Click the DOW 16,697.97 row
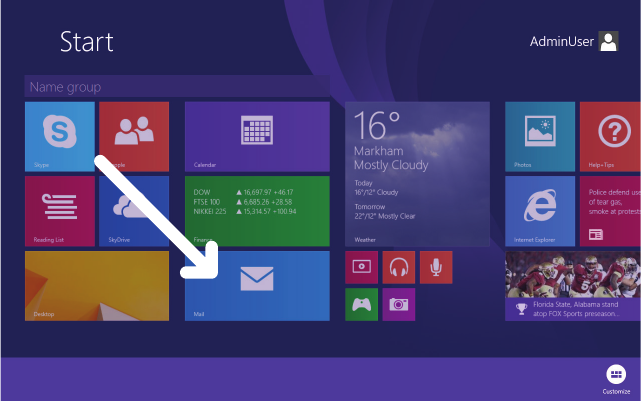Image resolution: width=641 pixels, height=401 pixels. click(x=243, y=192)
